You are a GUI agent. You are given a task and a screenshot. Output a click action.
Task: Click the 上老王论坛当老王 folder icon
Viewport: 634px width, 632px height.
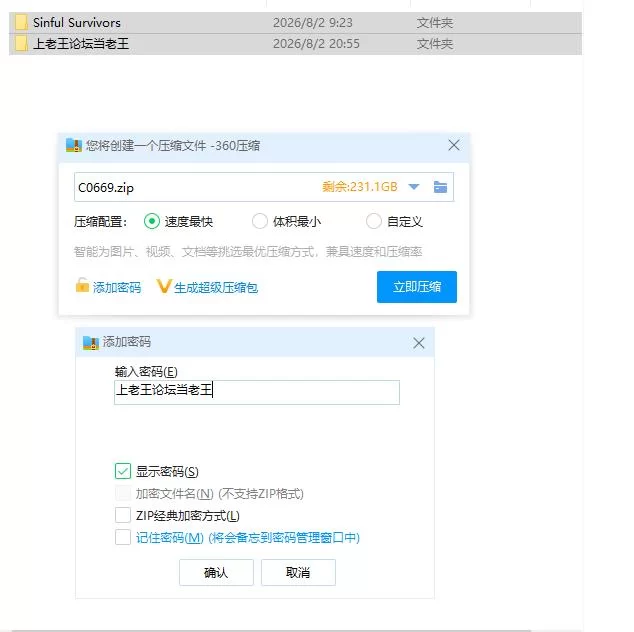point(21,44)
